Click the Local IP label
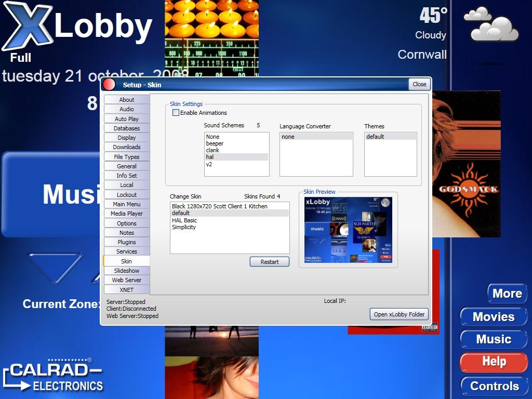The width and height of the screenshot is (532, 399). [x=335, y=301]
